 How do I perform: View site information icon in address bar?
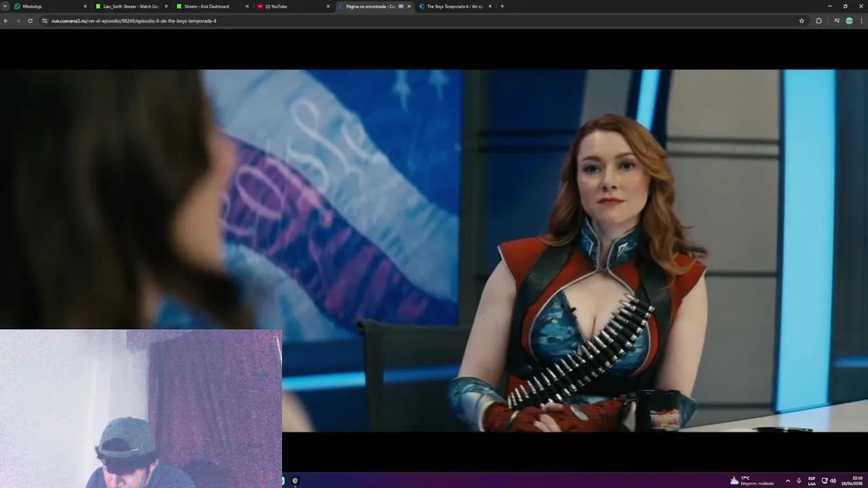pos(45,21)
